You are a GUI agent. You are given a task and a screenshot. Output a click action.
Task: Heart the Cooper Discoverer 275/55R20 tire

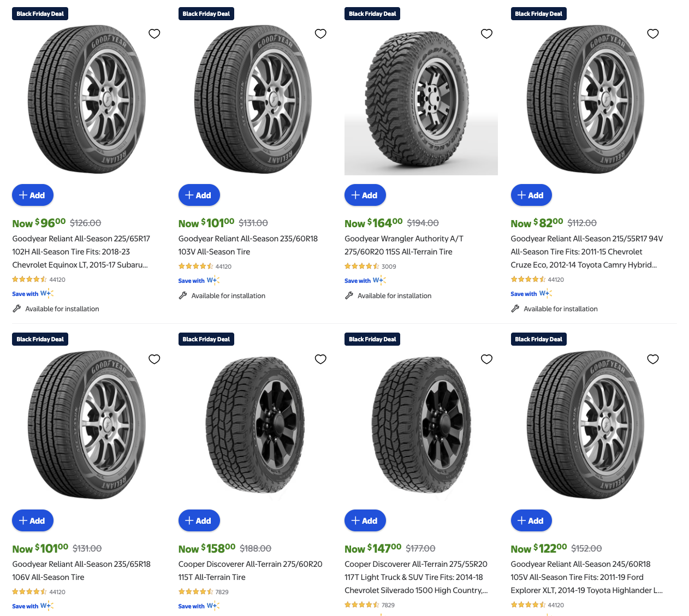click(486, 359)
